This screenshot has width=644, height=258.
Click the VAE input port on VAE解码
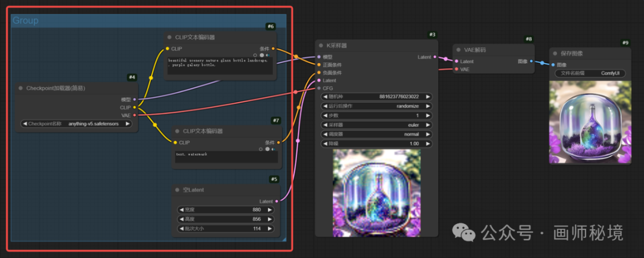(456, 69)
